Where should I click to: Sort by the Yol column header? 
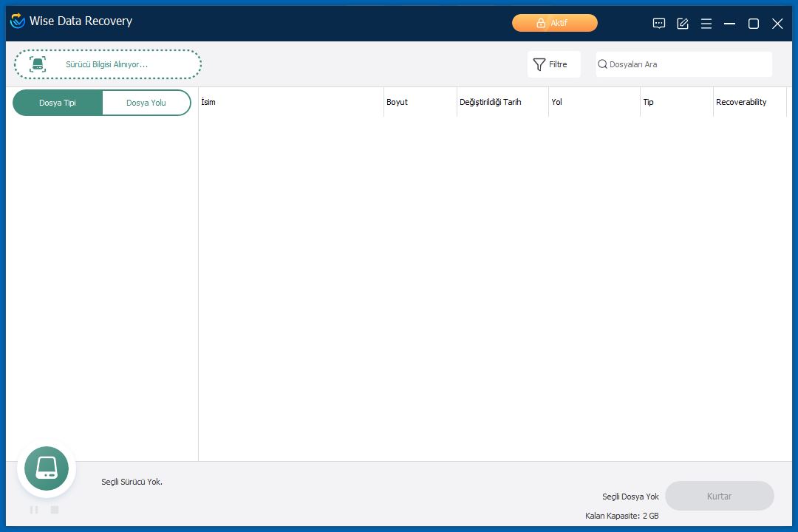point(594,102)
